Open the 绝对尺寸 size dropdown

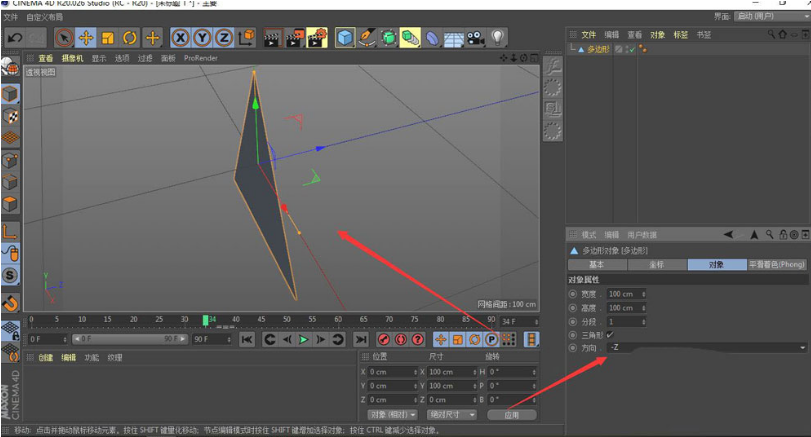tap(450, 414)
